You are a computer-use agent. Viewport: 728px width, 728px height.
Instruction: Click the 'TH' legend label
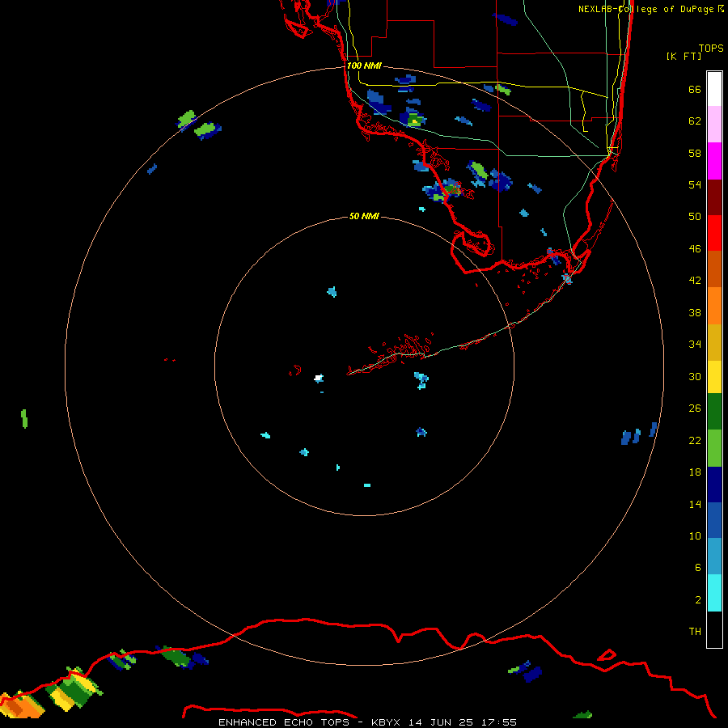coord(695,632)
